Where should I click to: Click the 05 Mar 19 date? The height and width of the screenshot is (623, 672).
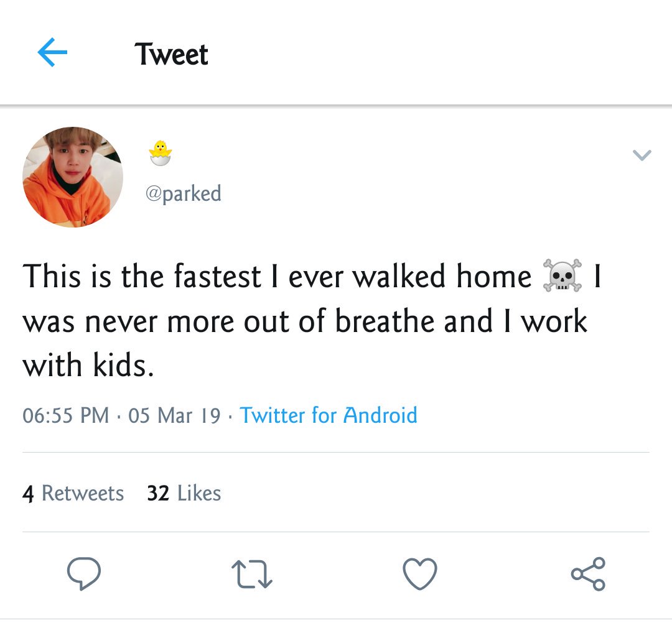(174, 415)
